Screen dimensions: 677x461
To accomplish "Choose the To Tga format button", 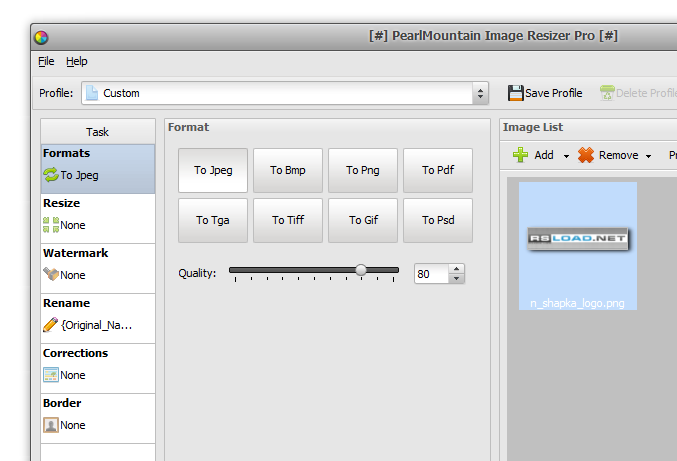I will (213, 221).
